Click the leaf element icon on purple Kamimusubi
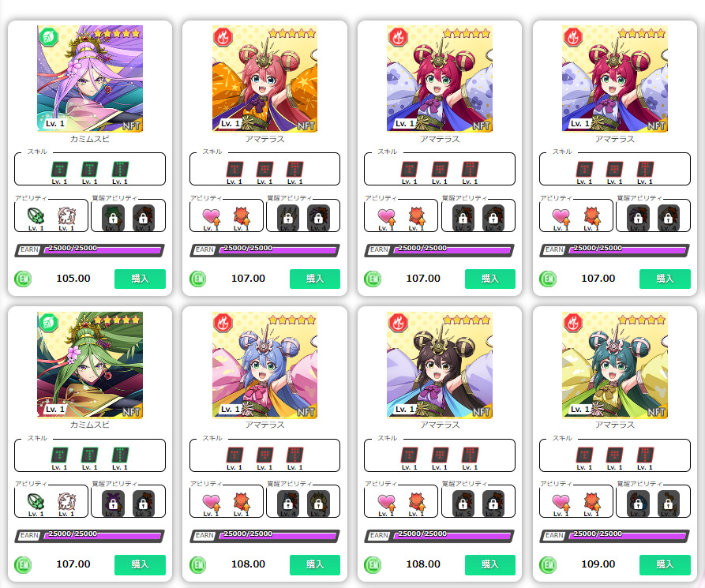This screenshot has height=588, width=705. coord(49,37)
